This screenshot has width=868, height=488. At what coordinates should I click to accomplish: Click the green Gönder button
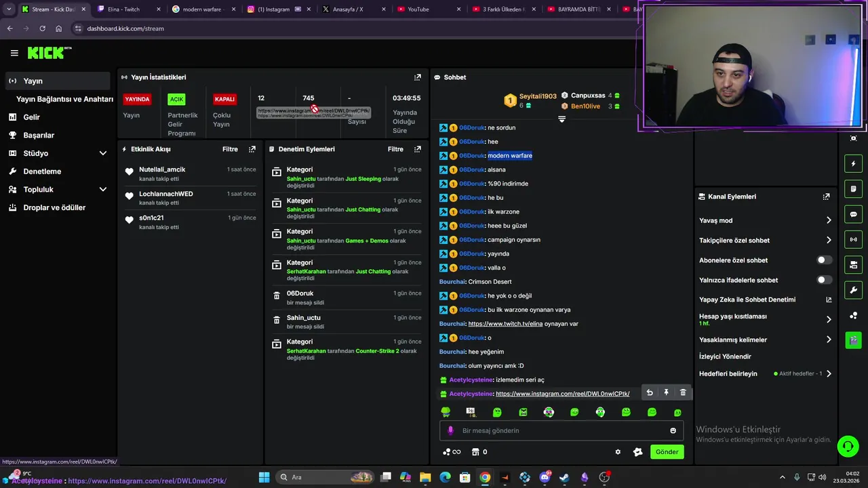[x=667, y=452]
